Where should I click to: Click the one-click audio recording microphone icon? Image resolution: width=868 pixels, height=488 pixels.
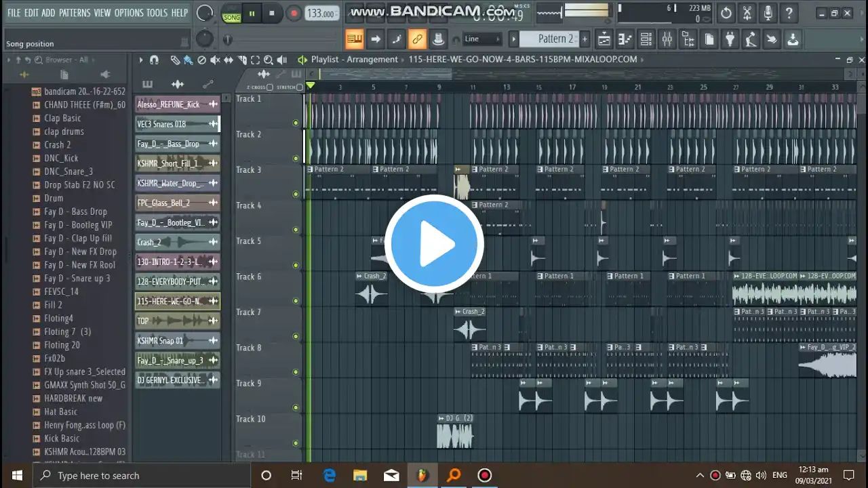point(768,13)
